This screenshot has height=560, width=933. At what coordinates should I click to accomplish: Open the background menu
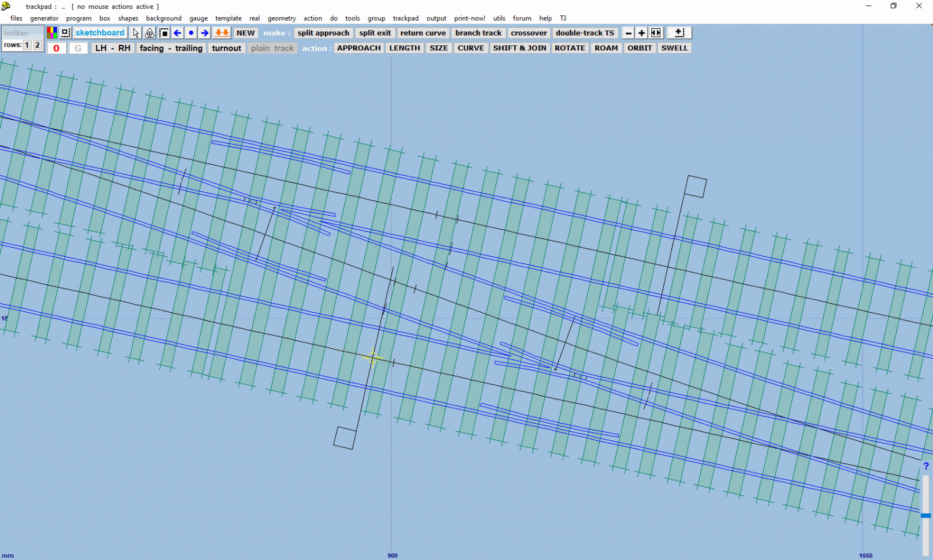pos(164,18)
